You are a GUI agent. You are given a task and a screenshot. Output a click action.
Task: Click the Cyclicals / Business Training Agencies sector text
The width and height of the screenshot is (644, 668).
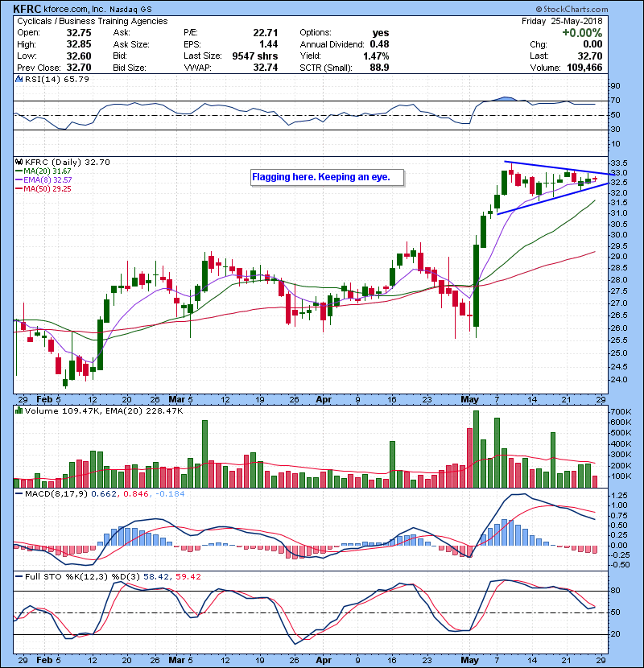pyautogui.click(x=93, y=21)
